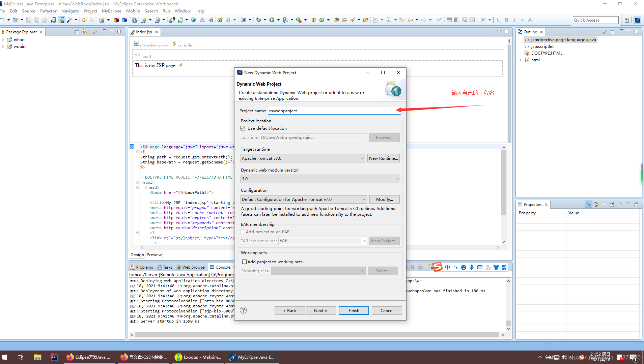This screenshot has height=364, width=644.
Task: Check Add project to working sets
Action: coord(244,262)
